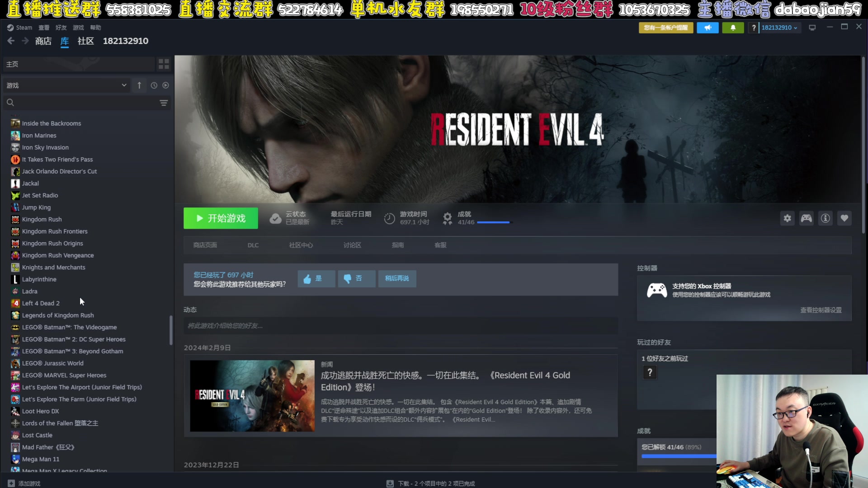
Task: Open the announcements megaphone icon
Action: (708, 28)
